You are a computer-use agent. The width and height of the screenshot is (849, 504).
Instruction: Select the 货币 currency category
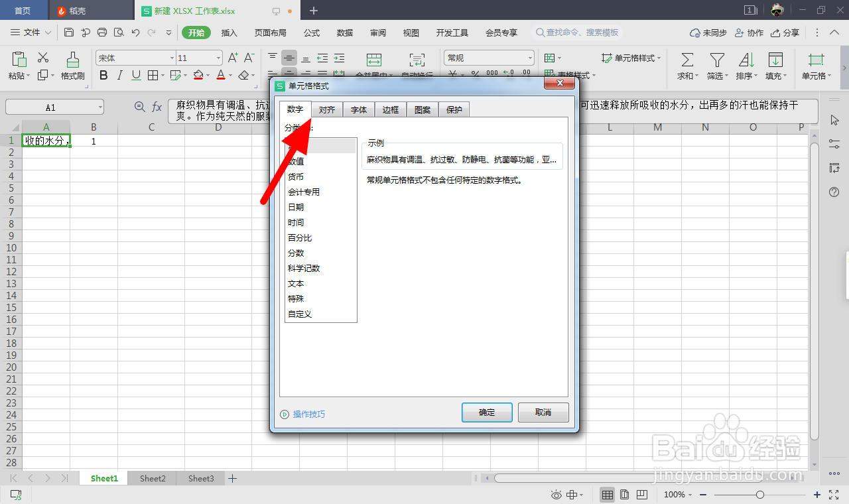click(296, 176)
